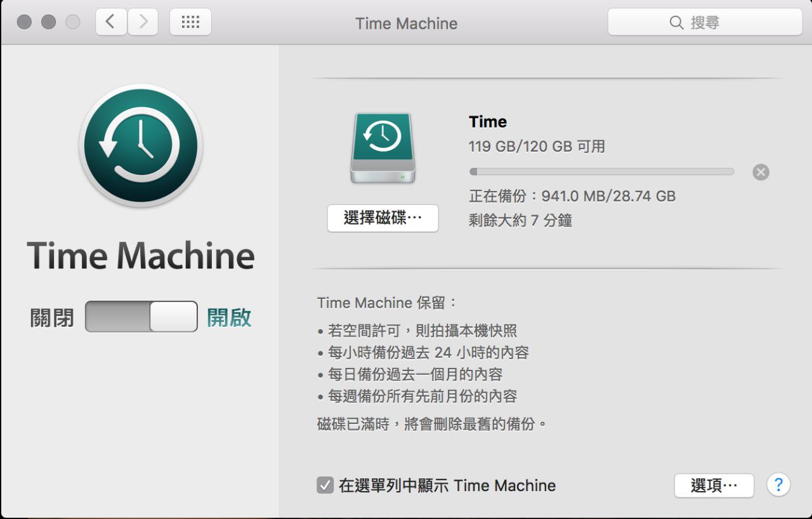The width and height of the screenshot is (812, 519).
Task: Close the Time Machine window
Action: 24,22
